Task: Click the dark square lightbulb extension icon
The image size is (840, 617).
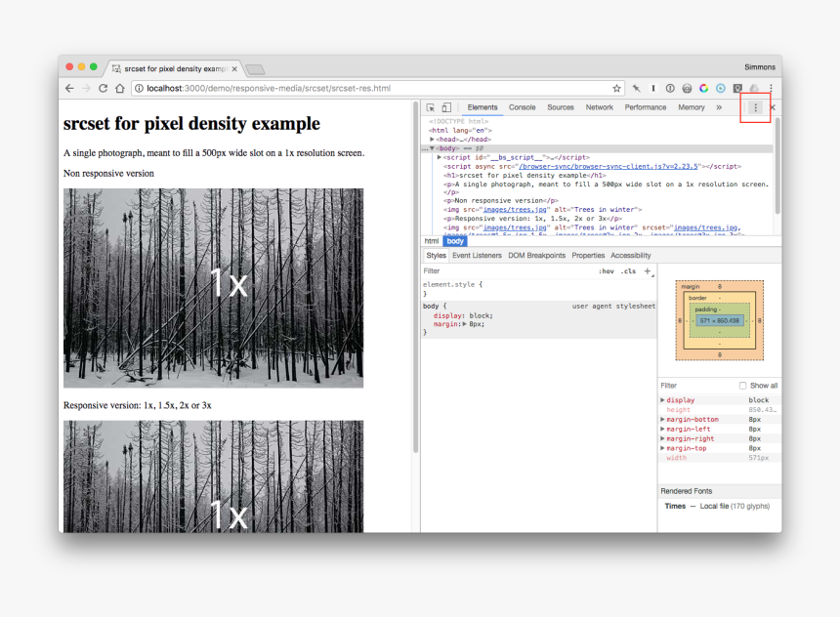Action: pyautogui.click(x=737, y=89)
